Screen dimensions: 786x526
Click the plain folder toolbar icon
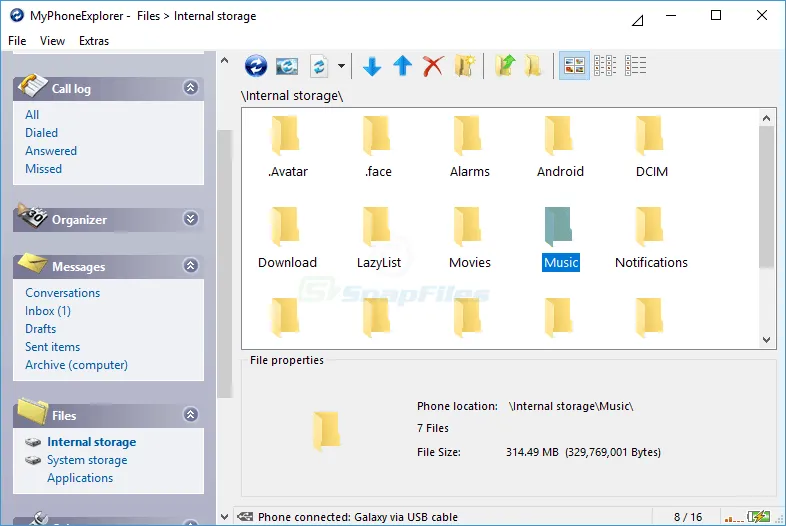coord(533,66)
